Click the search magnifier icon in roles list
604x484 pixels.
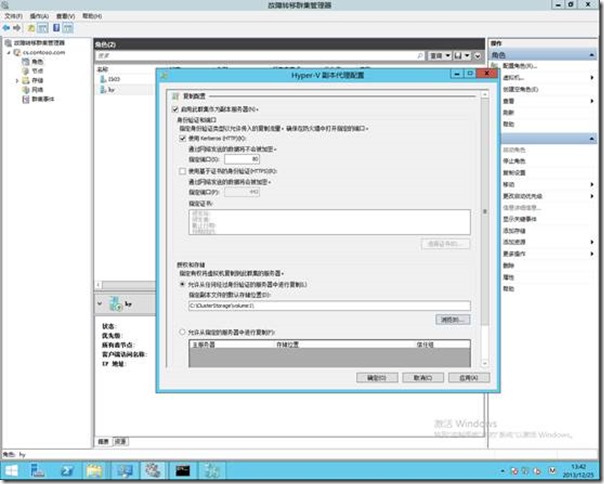point(419,56)
